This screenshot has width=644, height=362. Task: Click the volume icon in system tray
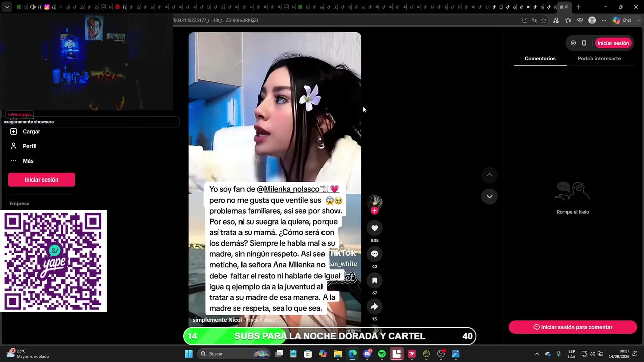point(592,354)
